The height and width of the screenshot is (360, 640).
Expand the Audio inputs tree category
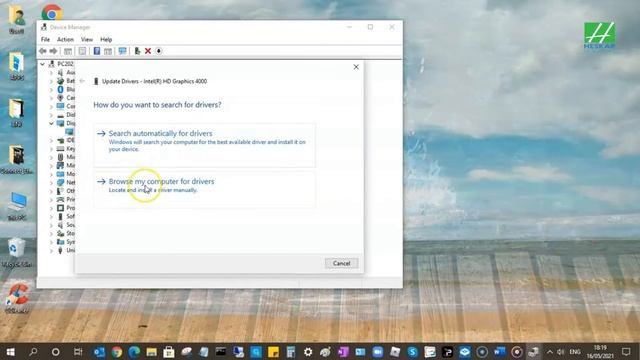[51, 73]
